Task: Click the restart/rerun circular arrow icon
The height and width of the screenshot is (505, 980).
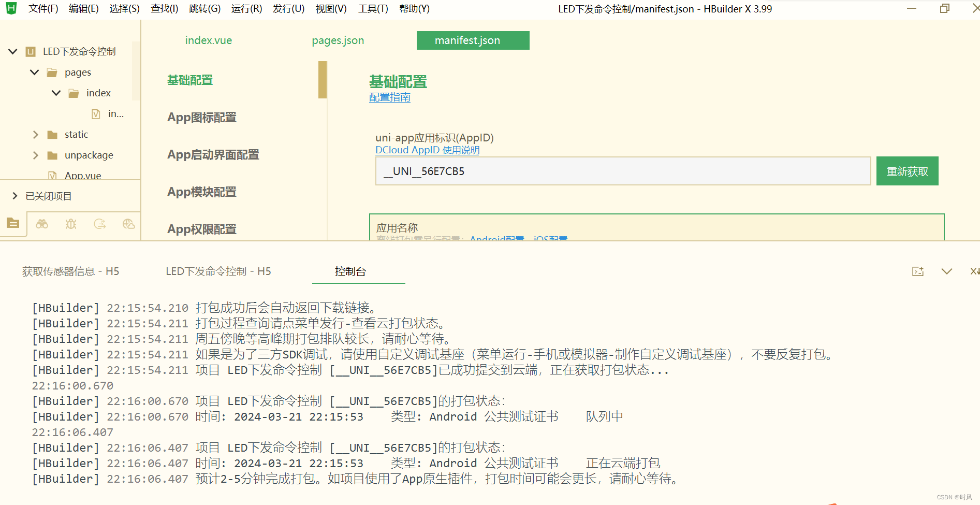Action: coord(99,223)
